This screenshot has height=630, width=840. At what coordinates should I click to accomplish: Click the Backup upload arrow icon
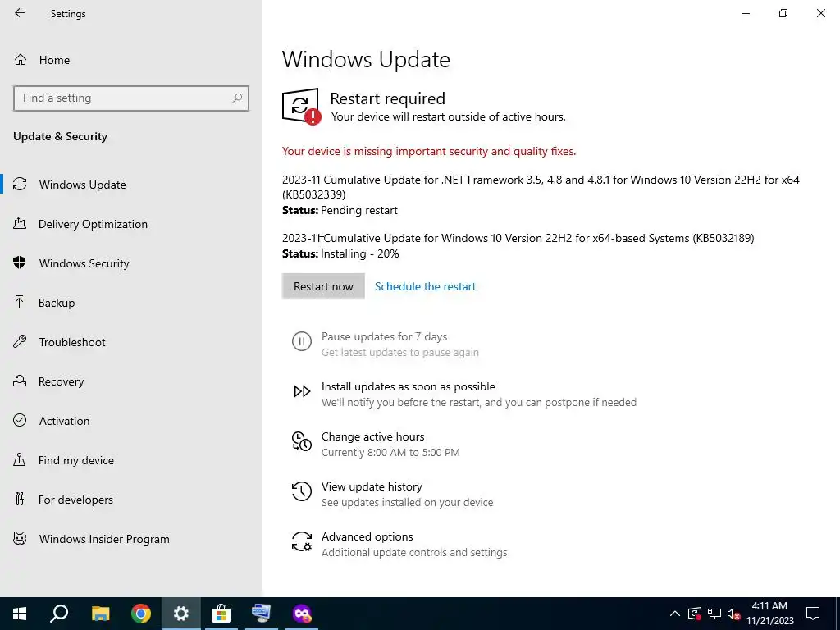(20, 302)
